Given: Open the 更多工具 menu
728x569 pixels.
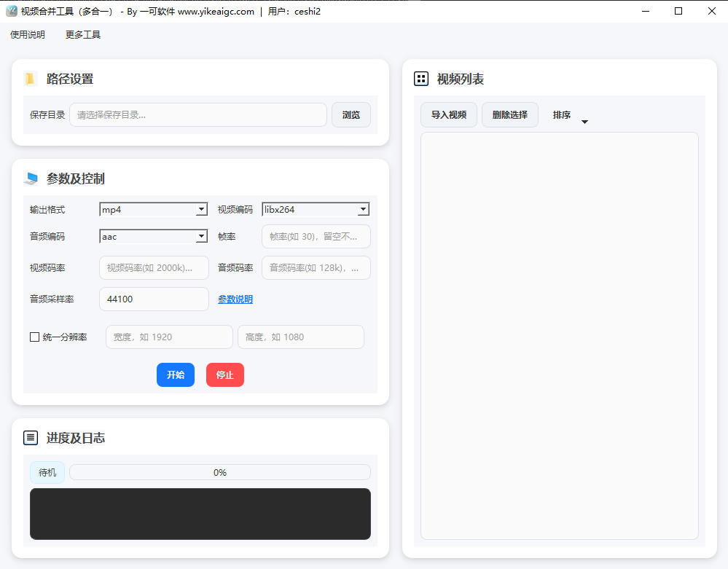Looking at the screenshot, I should coord(82,34).
